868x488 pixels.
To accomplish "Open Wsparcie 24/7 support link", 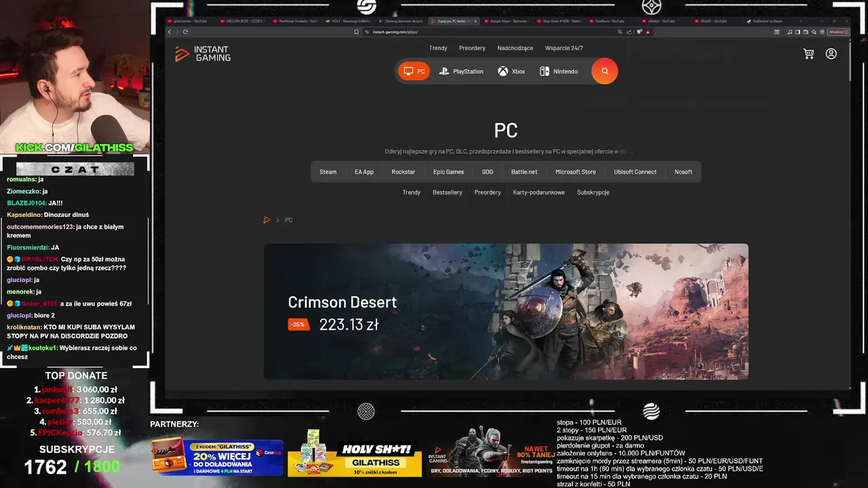I will coord(564,48).
